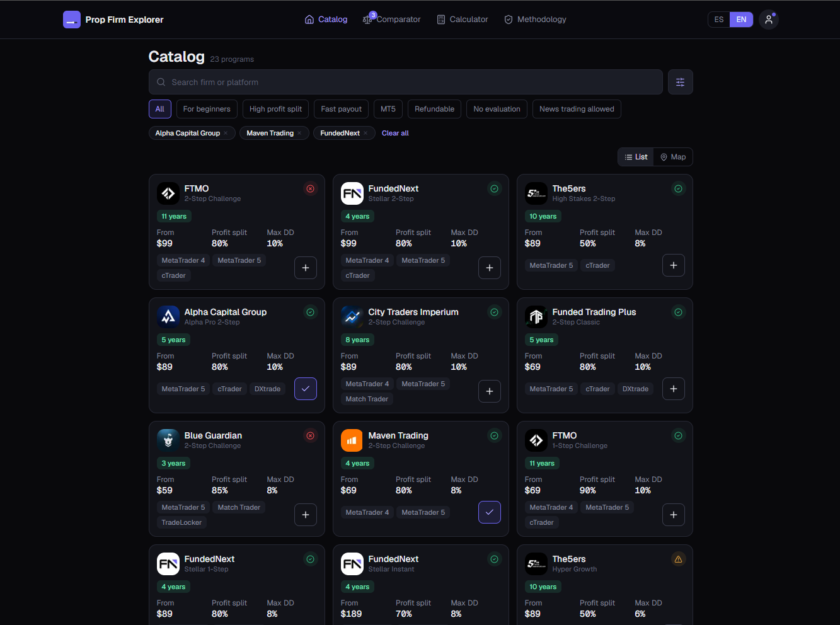Open the Blue Guardian logo thumbnail
840x625 pixels.
click(x=168, y=440)
